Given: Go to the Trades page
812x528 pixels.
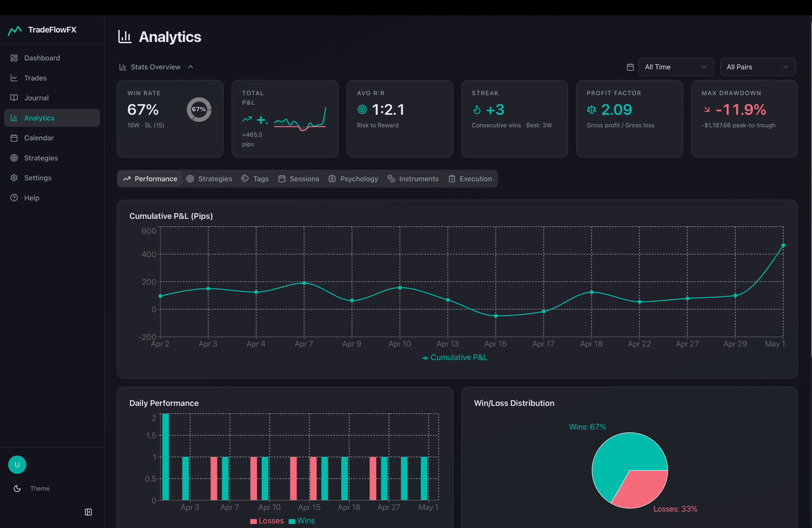Looking at the screenshot, I should (52, 78).
